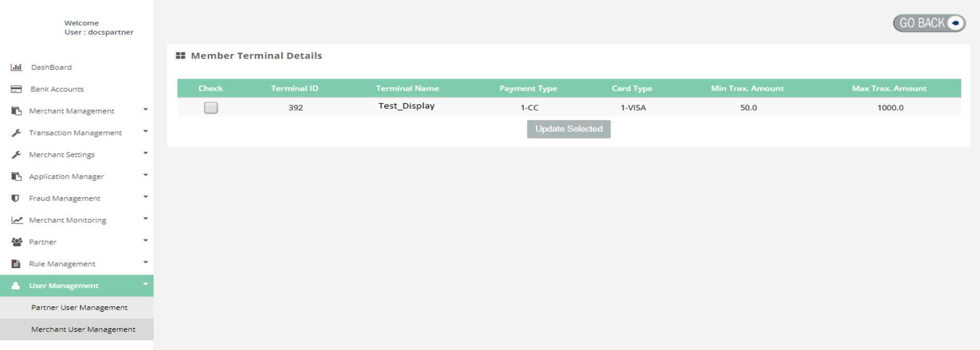Click the Merchant Monitoring line chart icon
The image size is (980, 350).
click(x=17, y=220)
